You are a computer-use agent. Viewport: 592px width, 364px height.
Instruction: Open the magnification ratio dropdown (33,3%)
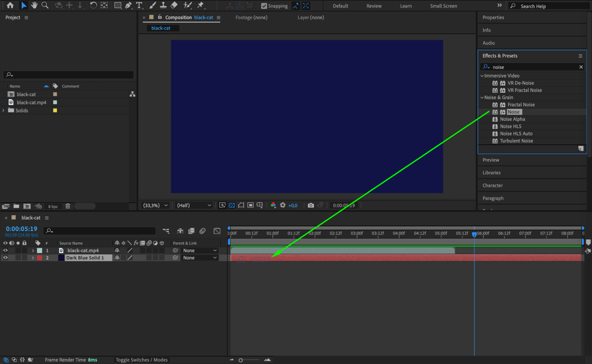[155, 205]
